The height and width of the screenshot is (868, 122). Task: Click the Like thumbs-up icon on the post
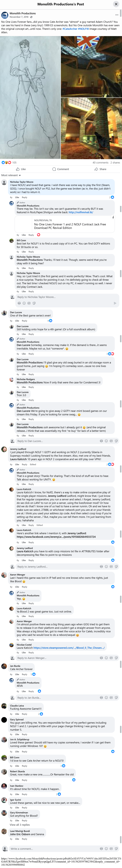tap(18, 169)
